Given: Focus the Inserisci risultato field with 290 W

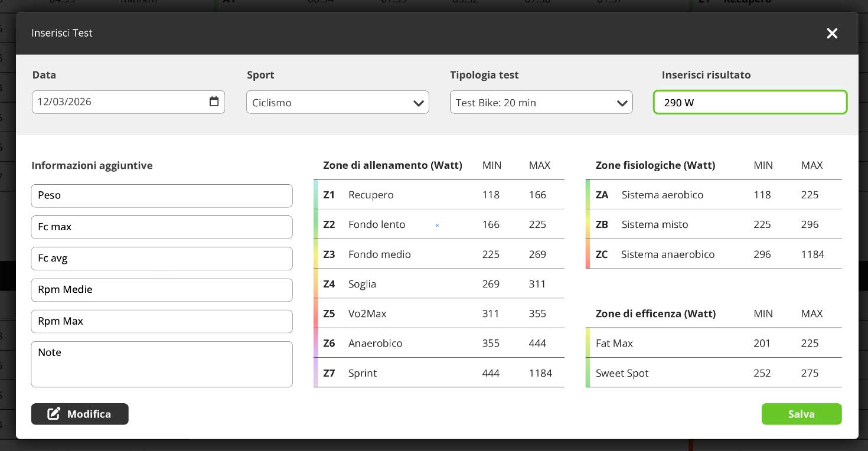Looking at the screenshot, I should (x=750, y=102).
